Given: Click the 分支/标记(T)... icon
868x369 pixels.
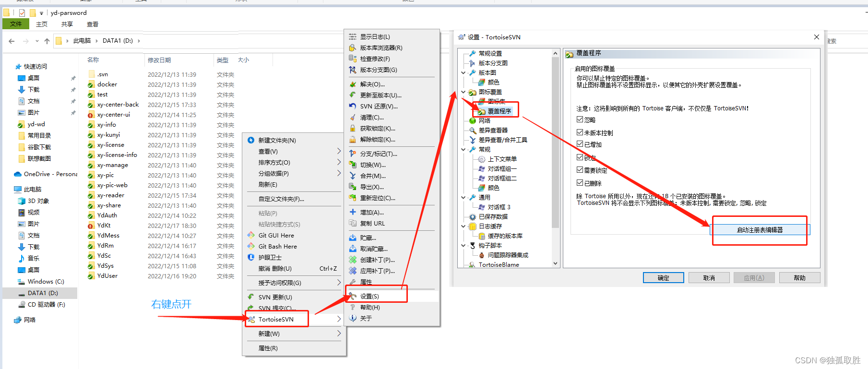Looking at the screenshot, I should [353, 154].
